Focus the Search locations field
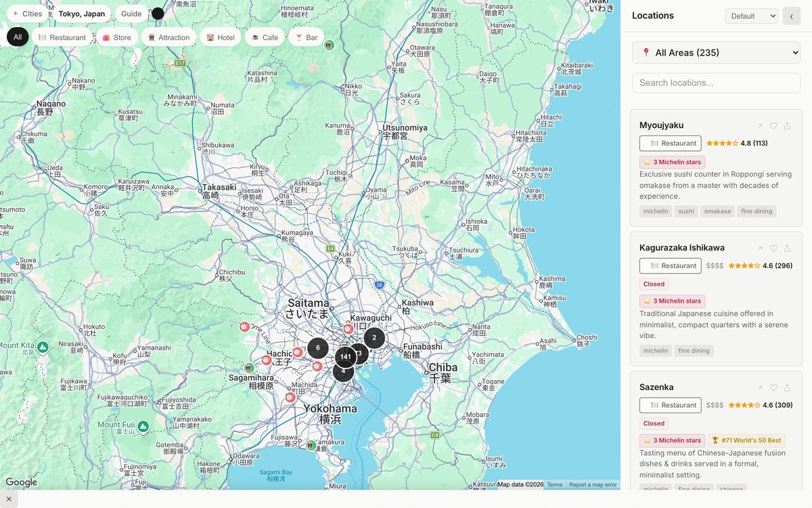 pyautogui.click(x=716, y=83)
